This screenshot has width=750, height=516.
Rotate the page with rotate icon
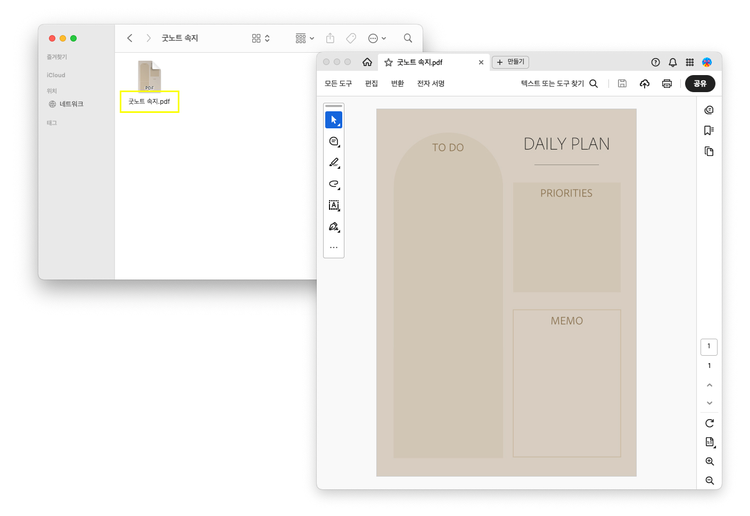[x=709, y=423]
